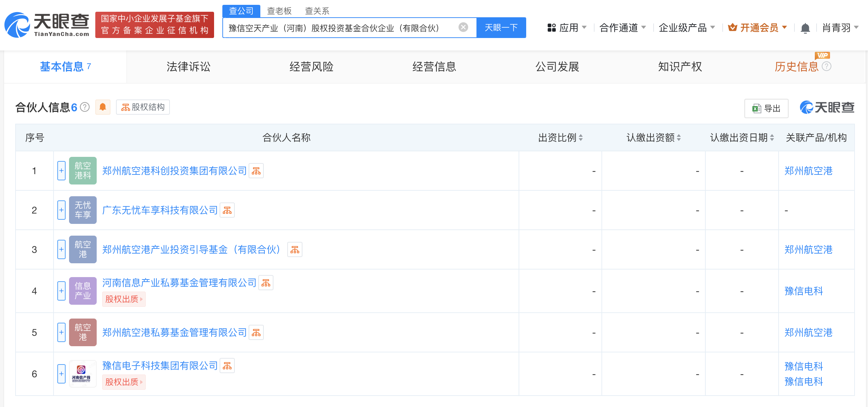Click org-chart icon beside 郑州航空港科创投资集团有限公司
This screenshot has height=407, width=868.
pos(256,171)
